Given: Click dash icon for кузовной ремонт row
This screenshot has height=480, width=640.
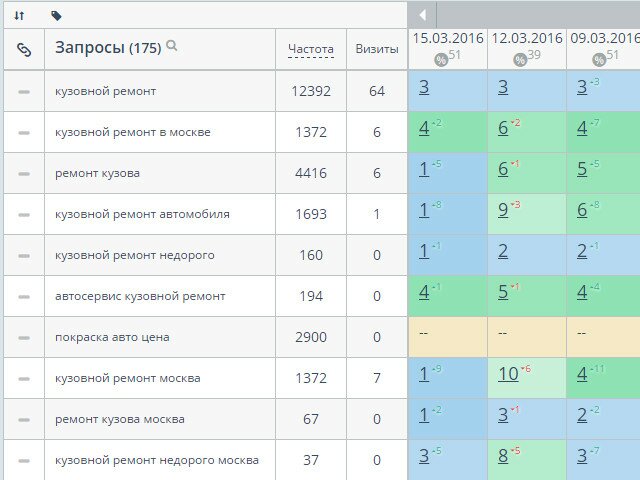Looking at the screenshot, I should click(x=24, y=92).
